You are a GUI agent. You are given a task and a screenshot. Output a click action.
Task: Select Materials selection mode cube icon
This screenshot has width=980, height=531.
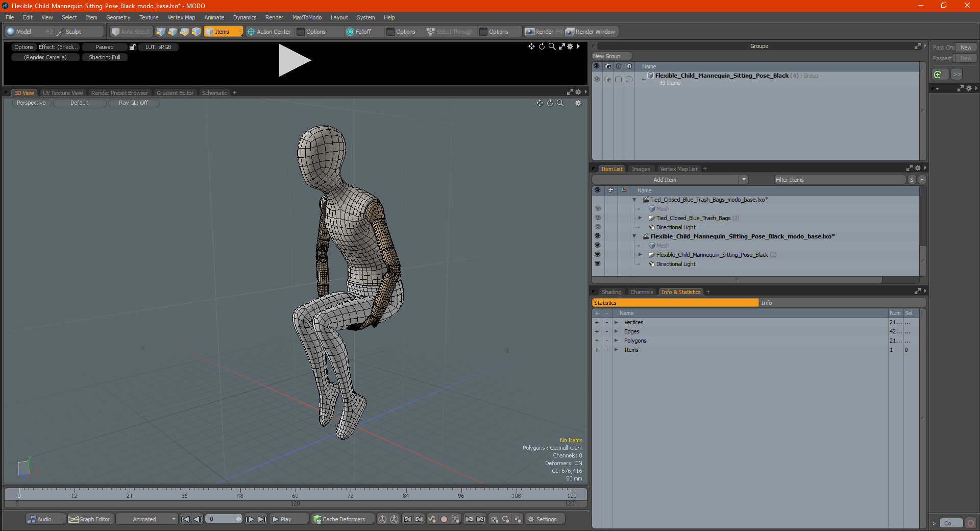point(196,32)
